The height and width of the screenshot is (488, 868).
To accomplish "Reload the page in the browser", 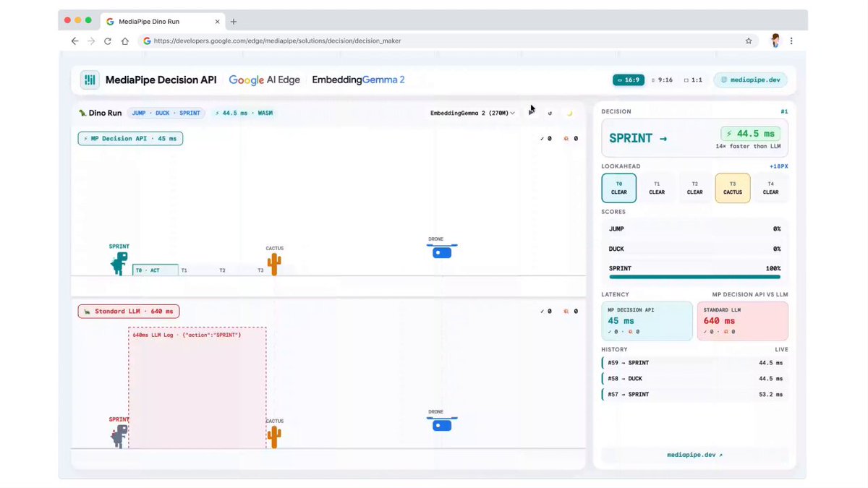I will pos(108,41).
